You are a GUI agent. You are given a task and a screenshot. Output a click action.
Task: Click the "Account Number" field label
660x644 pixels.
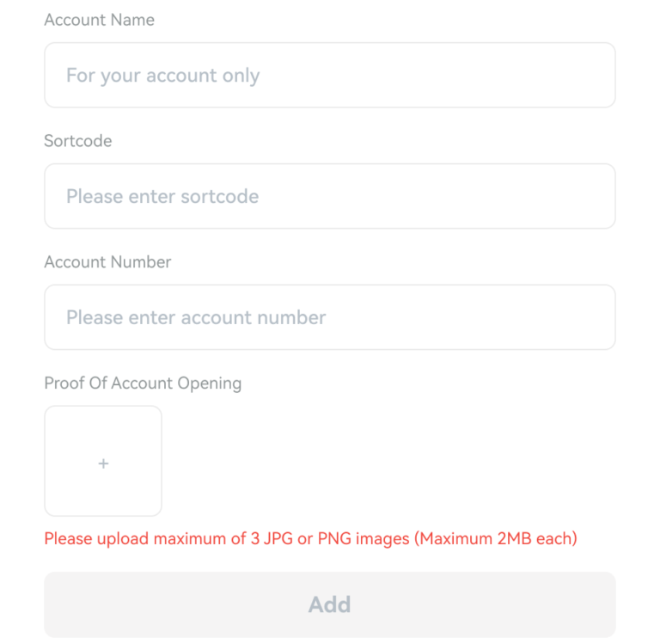point(107,262)
